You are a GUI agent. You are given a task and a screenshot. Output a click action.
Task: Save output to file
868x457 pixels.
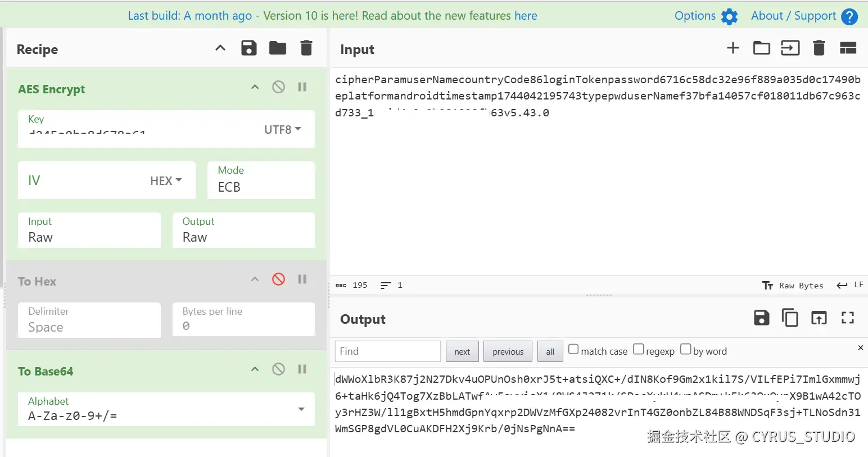[762, 318]
